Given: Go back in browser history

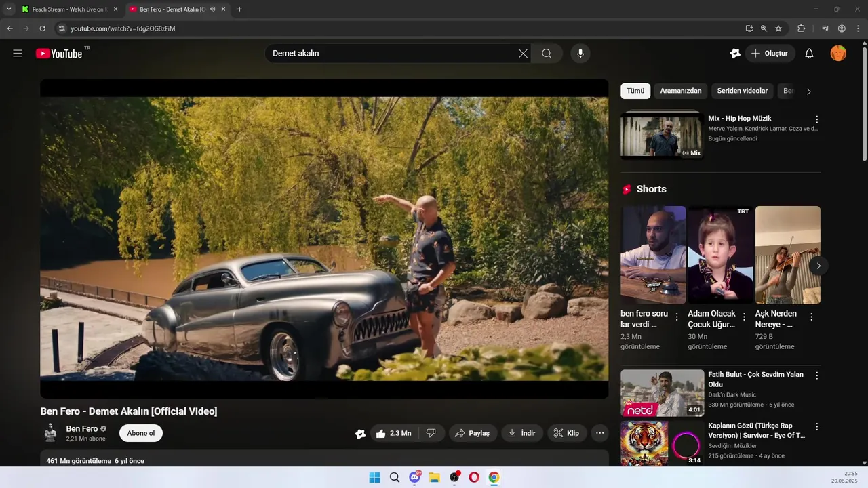Looking at the screenshot, I should coord(9,28).
